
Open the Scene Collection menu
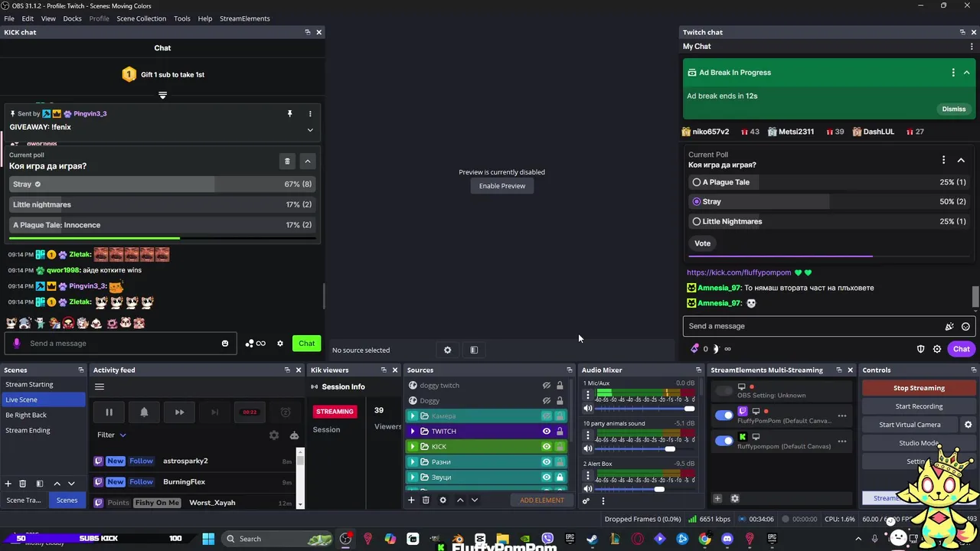(141, 18)
